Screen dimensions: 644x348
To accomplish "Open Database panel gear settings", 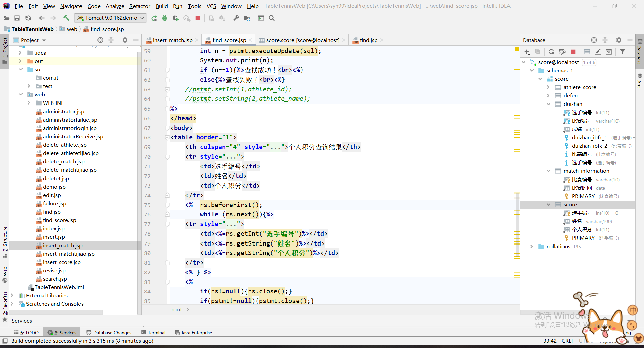I will pos(619,40).
